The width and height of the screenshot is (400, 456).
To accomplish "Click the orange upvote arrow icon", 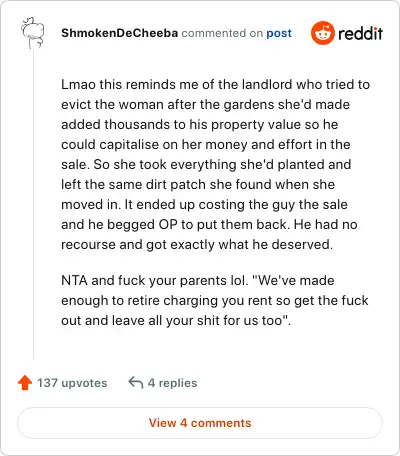I will [x=25, y=383].
